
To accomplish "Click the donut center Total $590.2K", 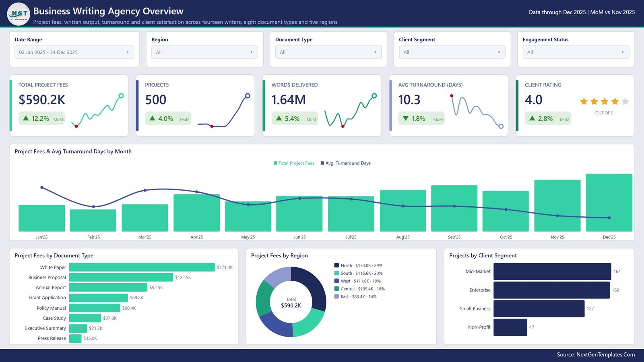I will click(291, 303).
